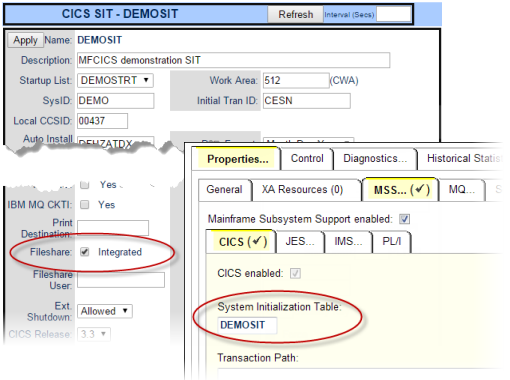510x380 pixels.
Task: Click the Work Area CWA field
Action: click(296, 80)
